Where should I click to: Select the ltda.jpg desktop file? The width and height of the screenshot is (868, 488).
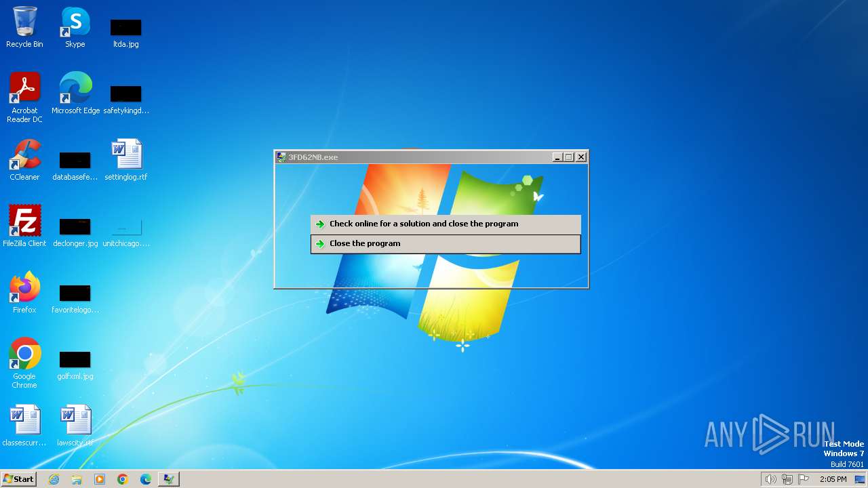(x=126, y=33)
